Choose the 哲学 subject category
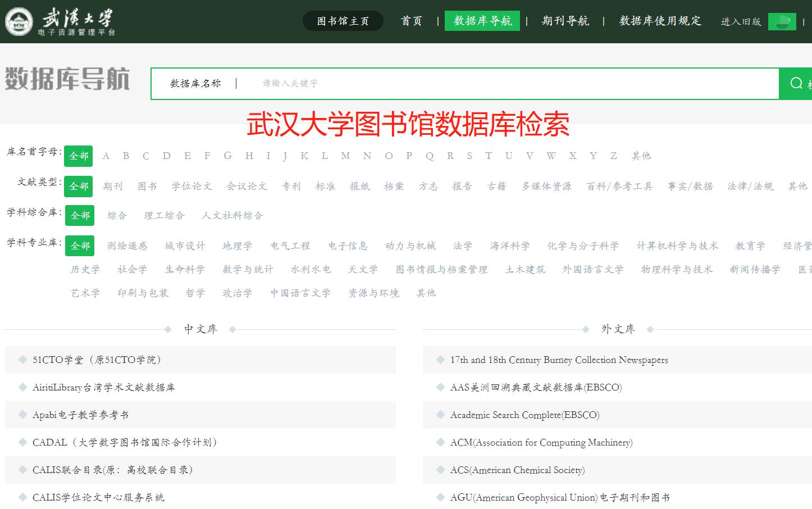812x509 pixels. click(x=195, y=293)
